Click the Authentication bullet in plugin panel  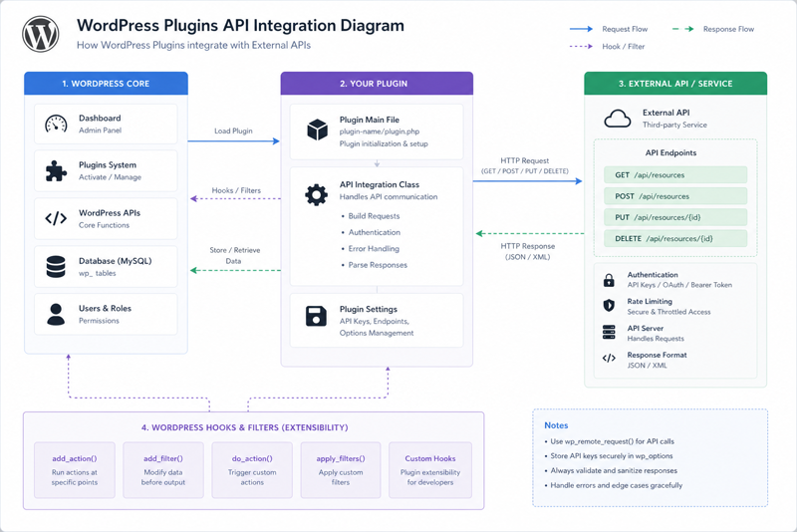coord(375,232)
